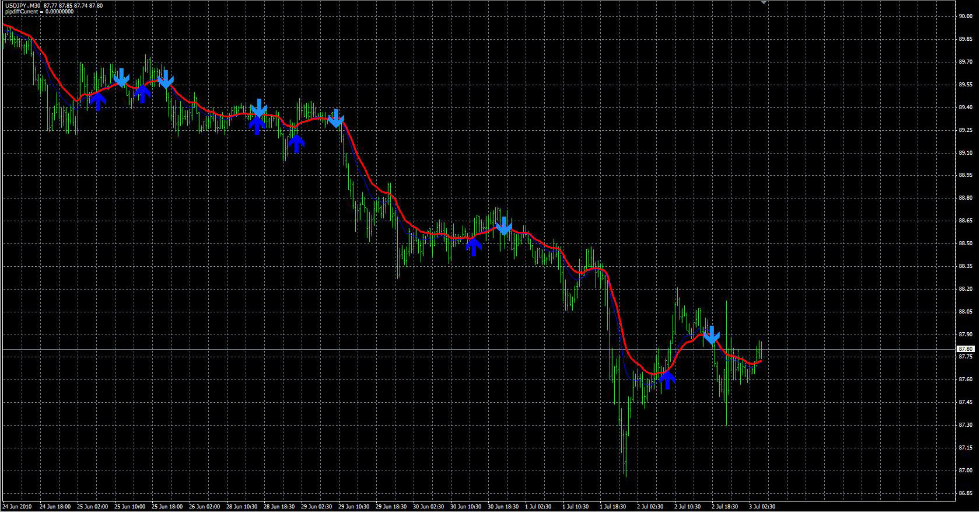980x512 pixels.
Task: Click down arrow in the overlapping arrow pair
Action: 258,108
